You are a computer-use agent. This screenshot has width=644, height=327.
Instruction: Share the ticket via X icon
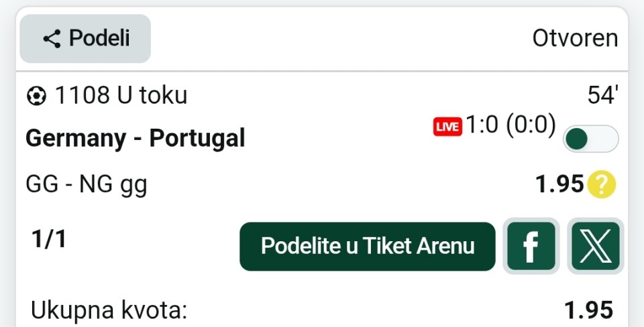coord(596,246)
